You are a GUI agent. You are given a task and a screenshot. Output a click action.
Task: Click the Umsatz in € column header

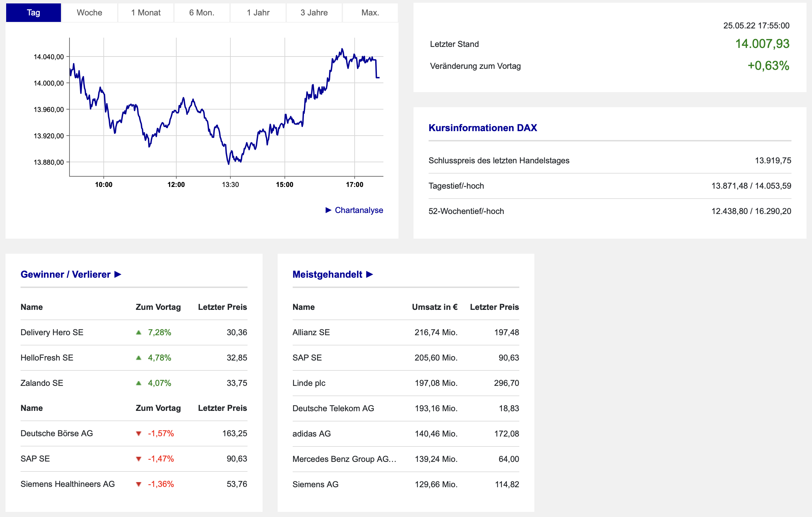tap(435, 307)
